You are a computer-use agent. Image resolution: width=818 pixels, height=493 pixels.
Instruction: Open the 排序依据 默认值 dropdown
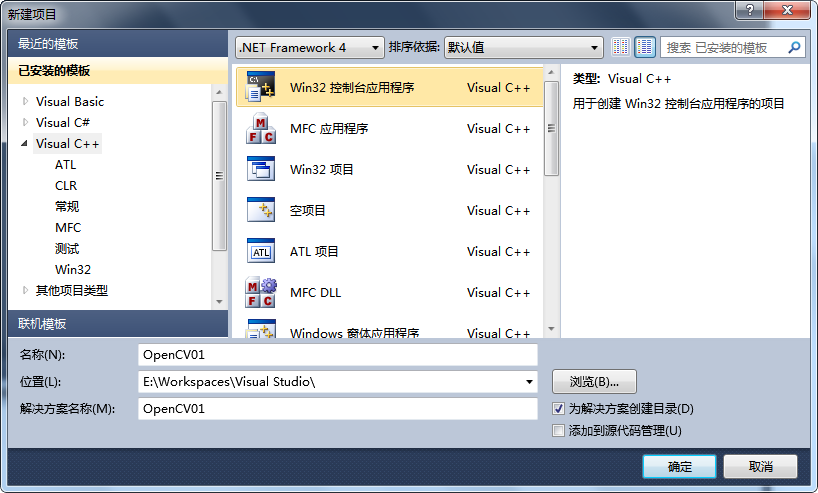[x=524, y=47]
